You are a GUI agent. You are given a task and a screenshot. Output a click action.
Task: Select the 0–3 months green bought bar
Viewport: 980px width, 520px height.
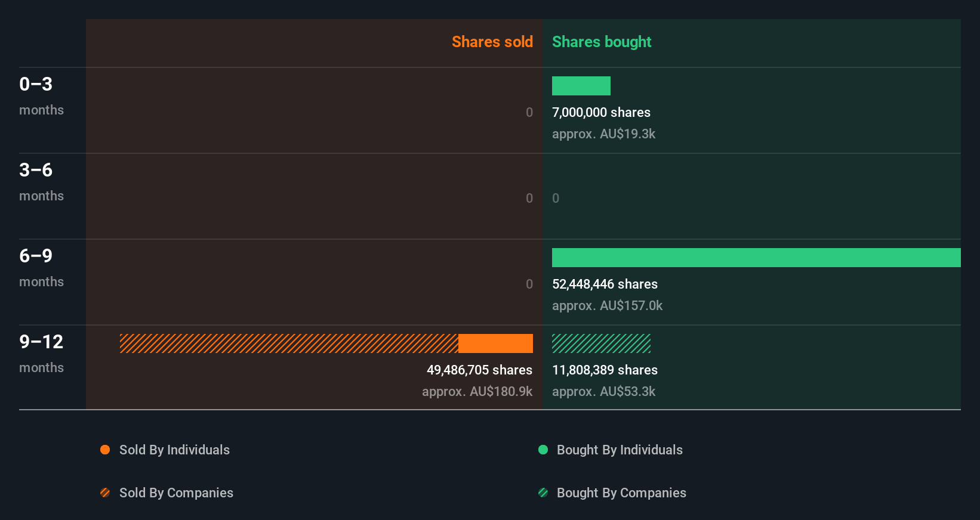point(581,86)
